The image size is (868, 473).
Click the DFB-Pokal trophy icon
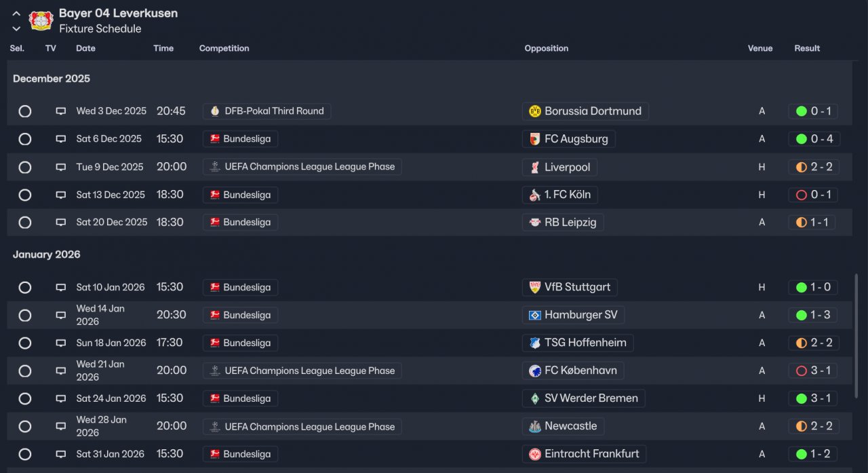pyautogui.click(x=215, y=111)
